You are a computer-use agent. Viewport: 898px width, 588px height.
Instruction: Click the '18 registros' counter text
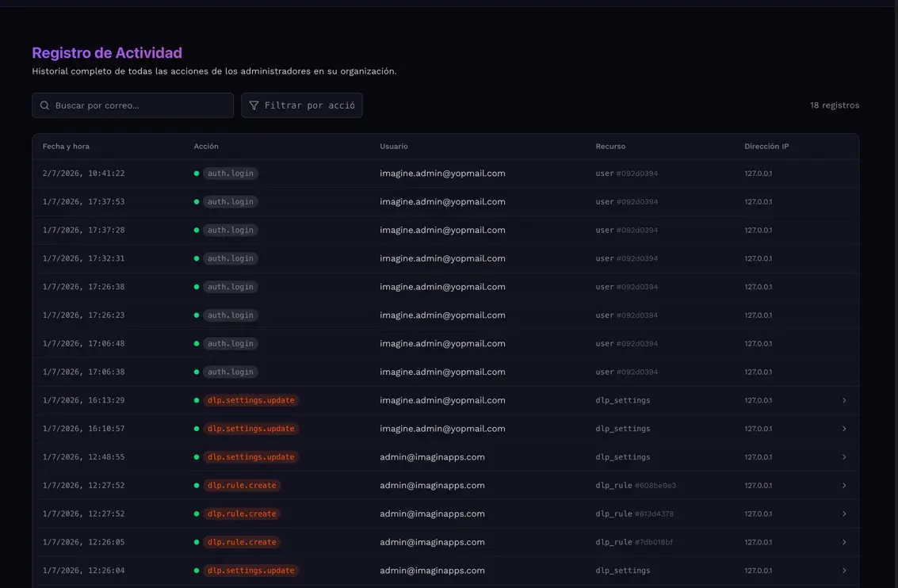click(x=835, y=105)
